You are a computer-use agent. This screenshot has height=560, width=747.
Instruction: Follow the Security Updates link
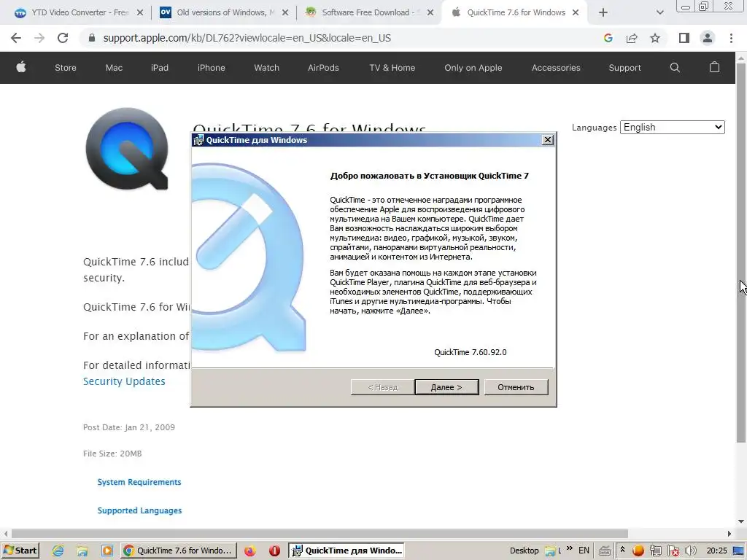[124, 381]
